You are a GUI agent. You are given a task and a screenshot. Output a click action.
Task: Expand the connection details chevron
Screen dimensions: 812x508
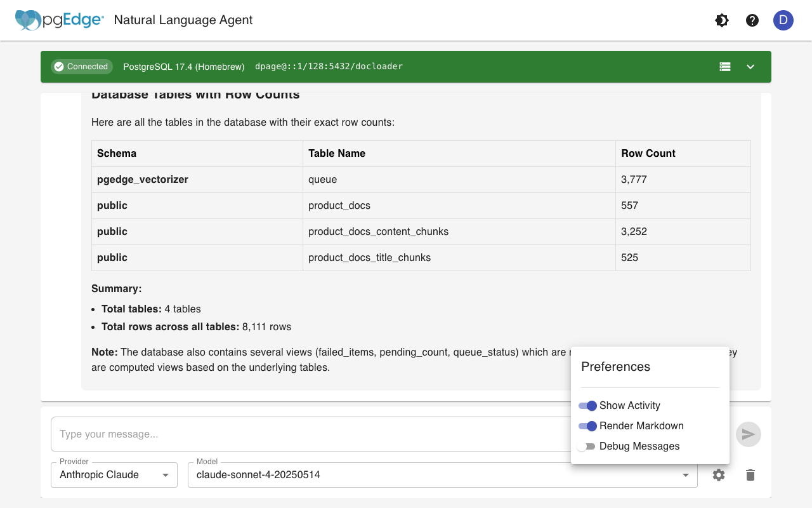point(750,67)
